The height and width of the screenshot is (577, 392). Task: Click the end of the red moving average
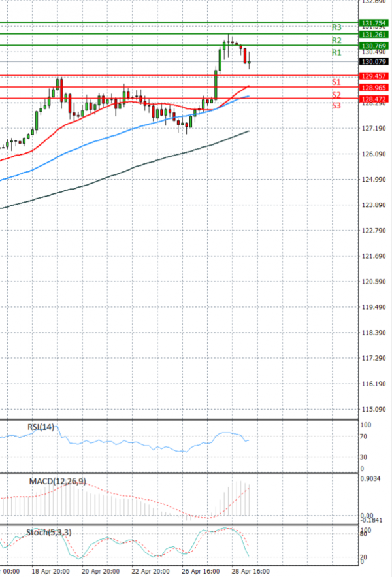click(x=249, y=86)
